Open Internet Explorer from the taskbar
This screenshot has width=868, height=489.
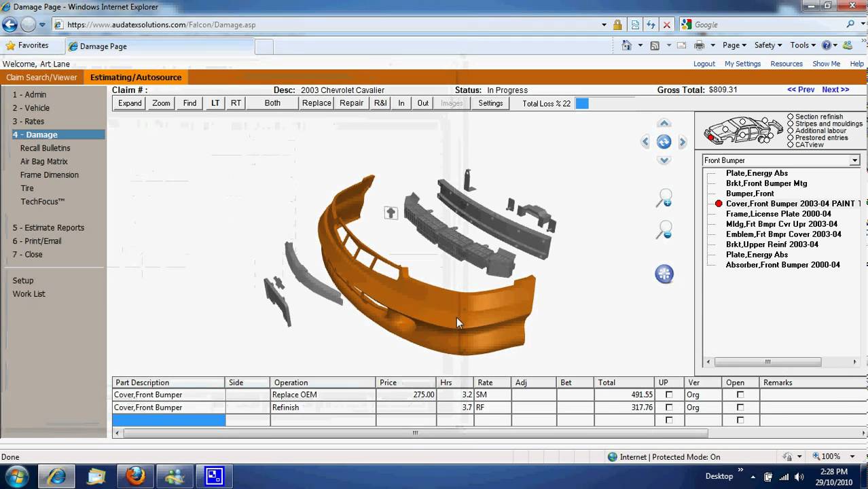point(56,476)
